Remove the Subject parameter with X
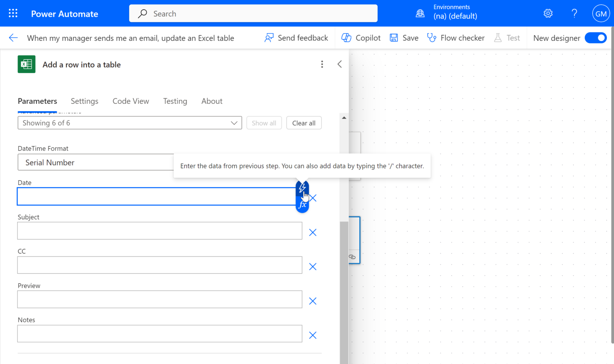 click(313, 233)
